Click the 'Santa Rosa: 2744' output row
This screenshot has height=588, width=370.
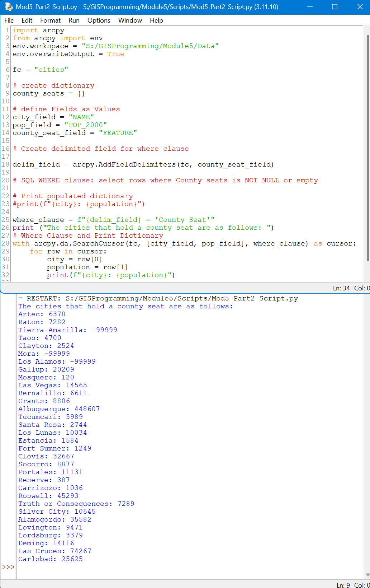click(53, 425)
